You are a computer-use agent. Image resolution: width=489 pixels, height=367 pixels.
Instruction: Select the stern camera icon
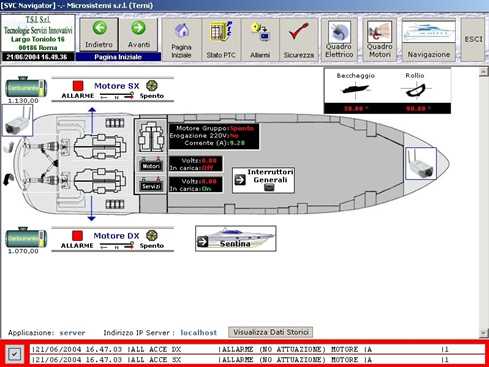[18, 120]
